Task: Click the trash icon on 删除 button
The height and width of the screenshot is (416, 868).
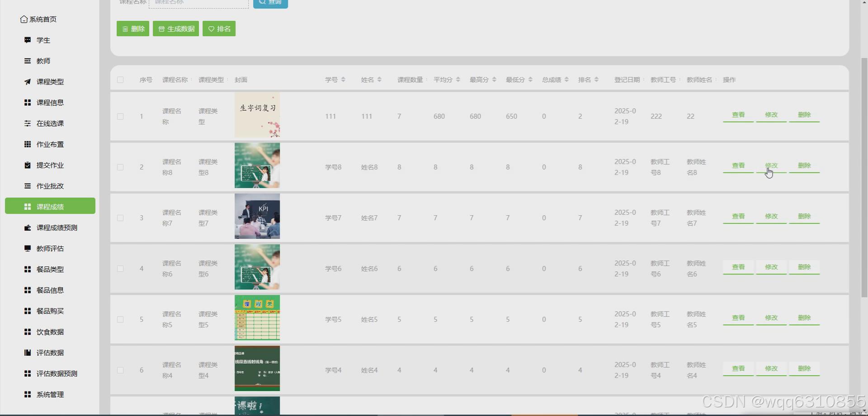Action: 125,29
